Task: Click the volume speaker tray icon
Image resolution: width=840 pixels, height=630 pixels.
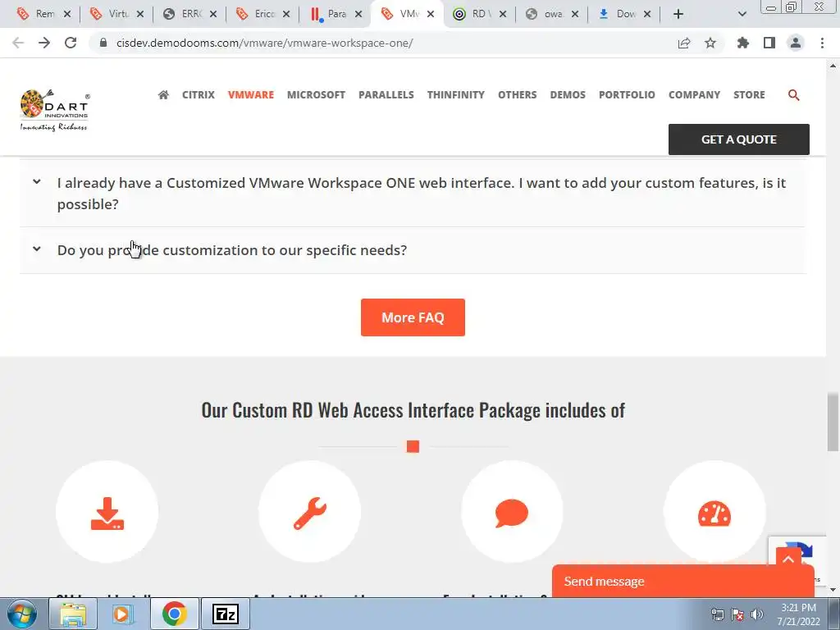Action: tap(757, 614)
